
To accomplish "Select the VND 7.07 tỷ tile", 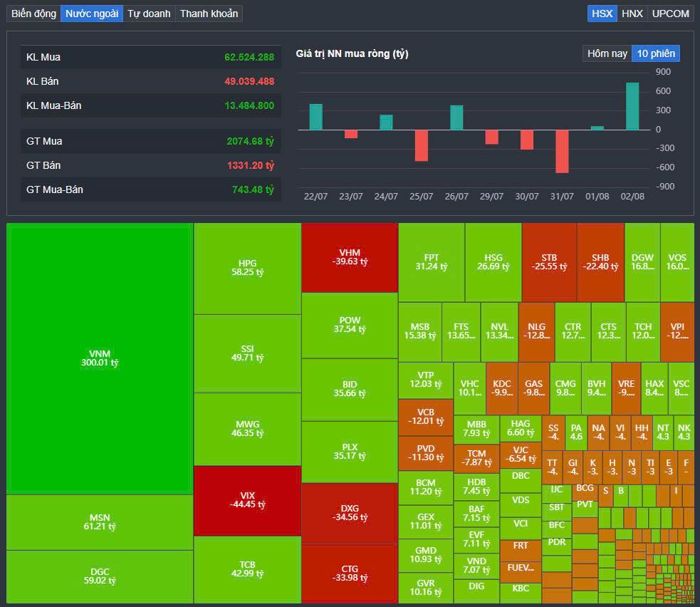I will (x=476, y=566).
